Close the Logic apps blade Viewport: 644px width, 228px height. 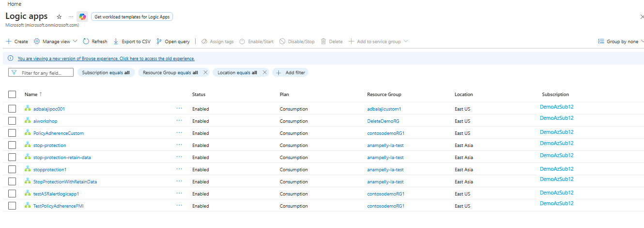(642, 16)
